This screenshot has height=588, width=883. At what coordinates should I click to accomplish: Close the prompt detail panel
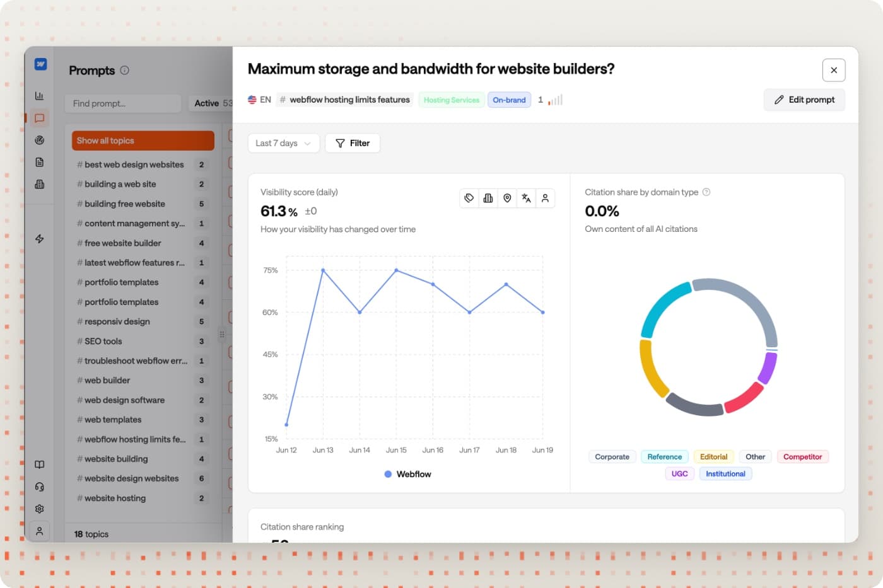pyautogui.click(x=834, y=70)
